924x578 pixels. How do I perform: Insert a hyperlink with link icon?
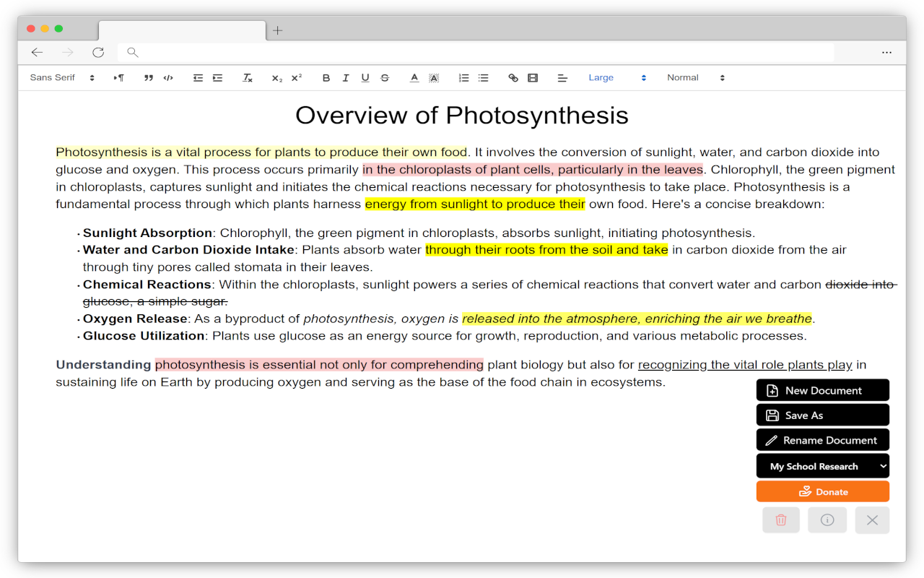(513, 78)
